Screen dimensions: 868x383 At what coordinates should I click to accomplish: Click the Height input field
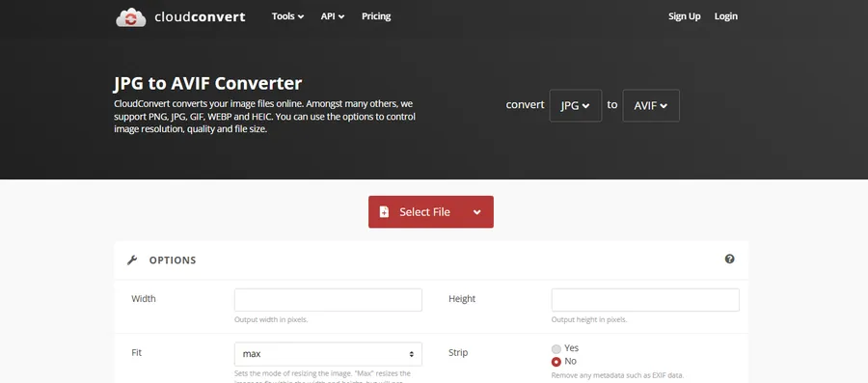coord(645,300)
